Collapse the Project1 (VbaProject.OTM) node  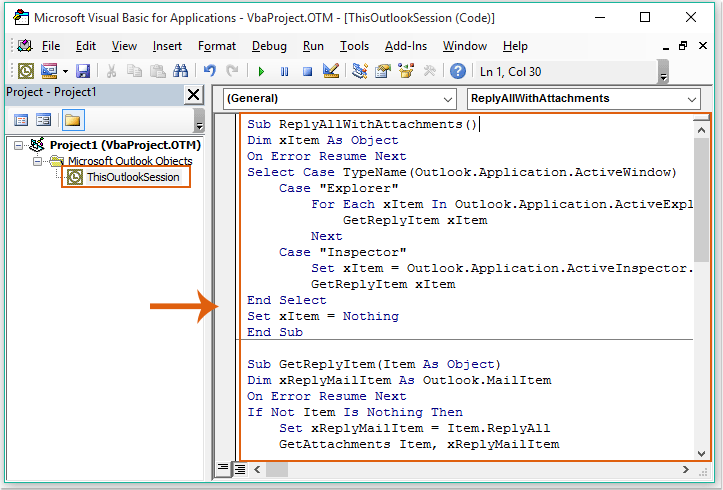pos(18,146)
